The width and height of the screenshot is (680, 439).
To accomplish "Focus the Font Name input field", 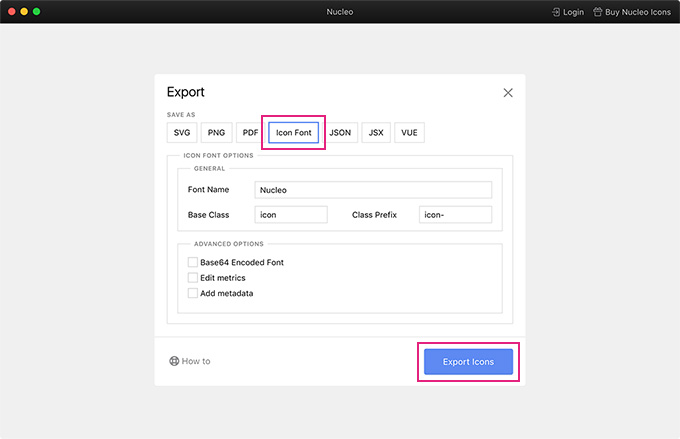I will tap(373, 190).
